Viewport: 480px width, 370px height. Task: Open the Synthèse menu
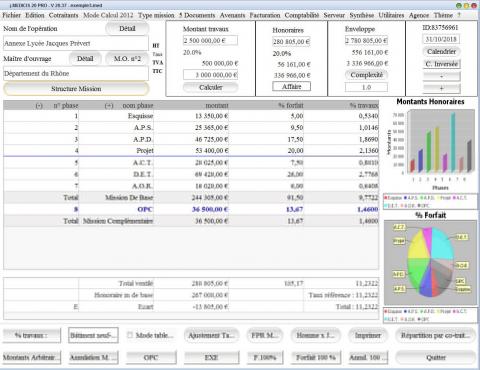coord(362,15)
